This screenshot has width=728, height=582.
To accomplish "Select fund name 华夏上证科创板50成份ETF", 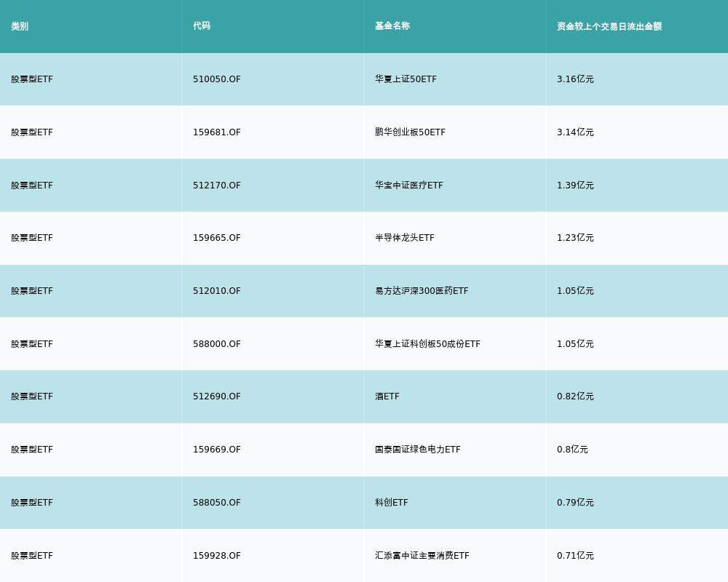I will [427, 344].
